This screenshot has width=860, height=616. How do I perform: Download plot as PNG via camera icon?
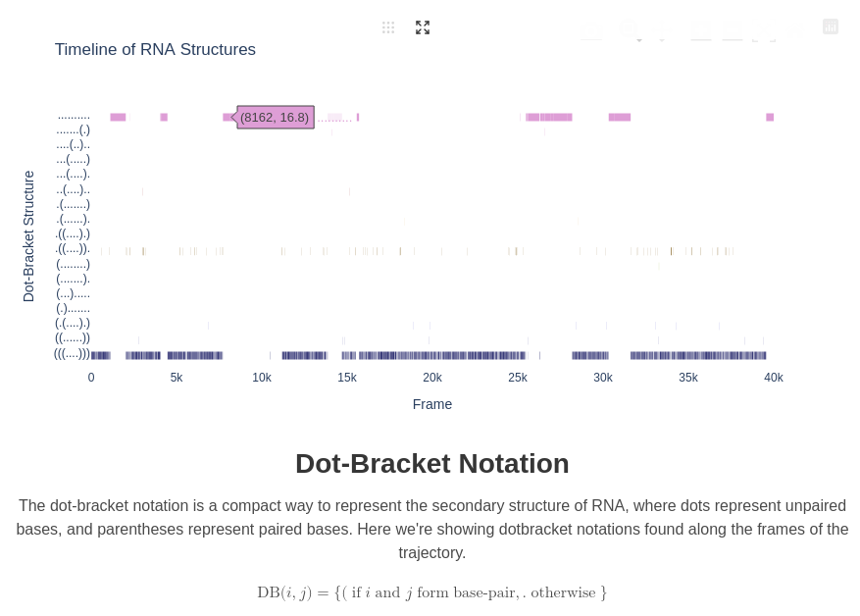pos(591,27)
